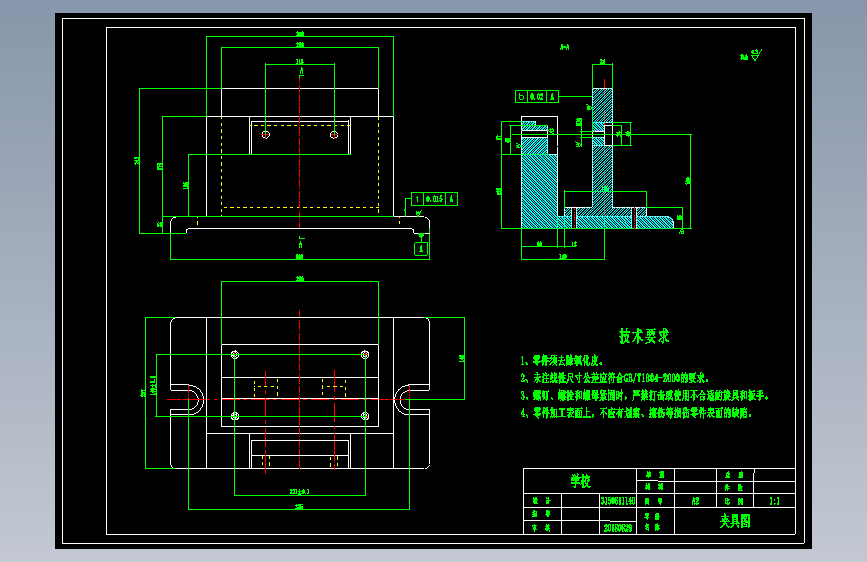This screenshot has width=867, height=562.
Task: Select the left bolt hole circle in front view
Action: (x=265, y=134)
